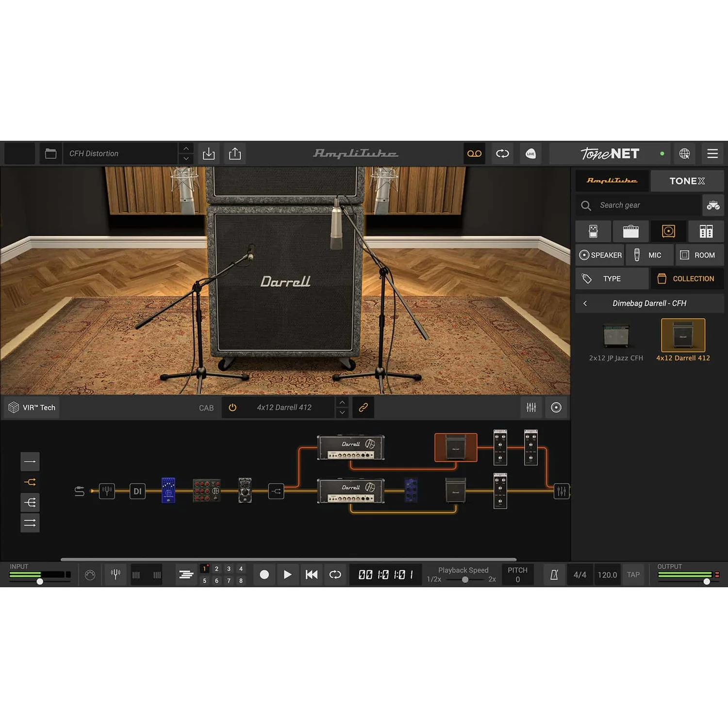
Task: Select the DI block in signal chain
Action: (137, 491)
